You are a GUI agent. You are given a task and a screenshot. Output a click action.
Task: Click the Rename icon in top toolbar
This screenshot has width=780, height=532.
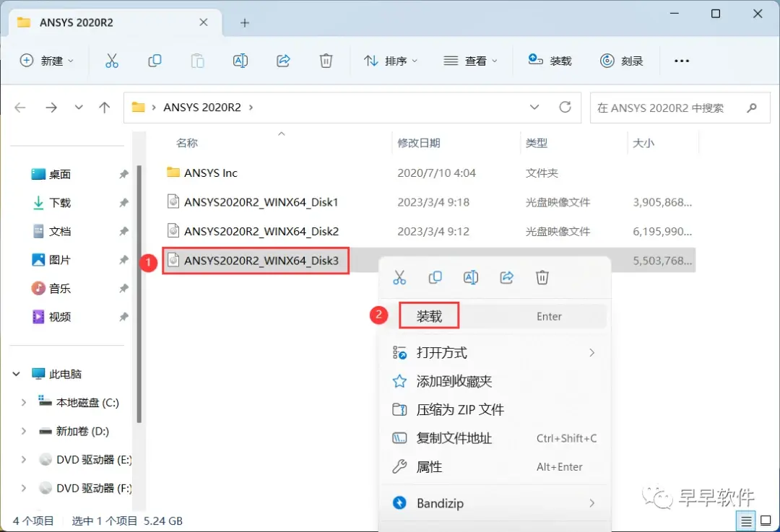point(240,61)
